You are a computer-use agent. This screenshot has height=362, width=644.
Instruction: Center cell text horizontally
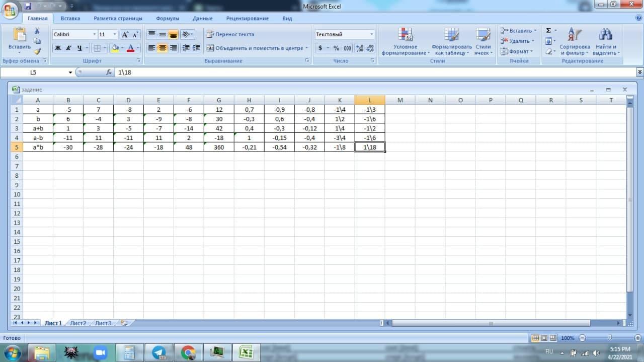coord(163,48)
